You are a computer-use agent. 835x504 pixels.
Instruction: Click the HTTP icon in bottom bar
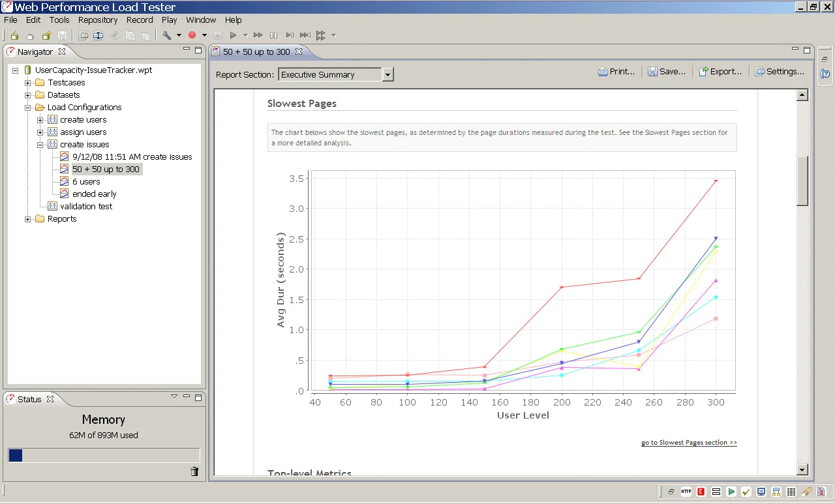pos(686,492)
